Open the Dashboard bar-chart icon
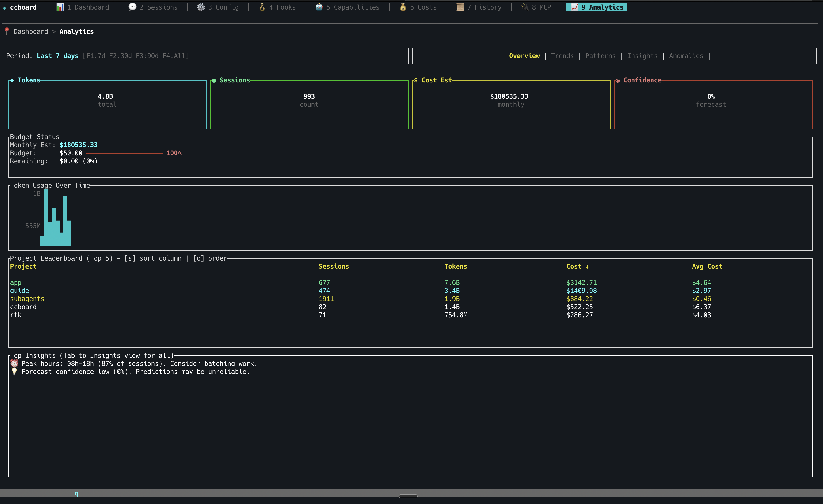This screenshot has height=504, width=823. (x=60, y=7)
